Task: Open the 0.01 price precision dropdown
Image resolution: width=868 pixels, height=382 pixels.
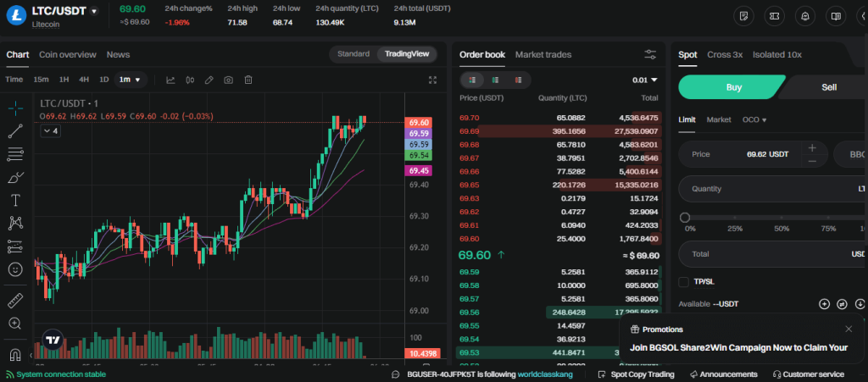Action: (645, 80)
